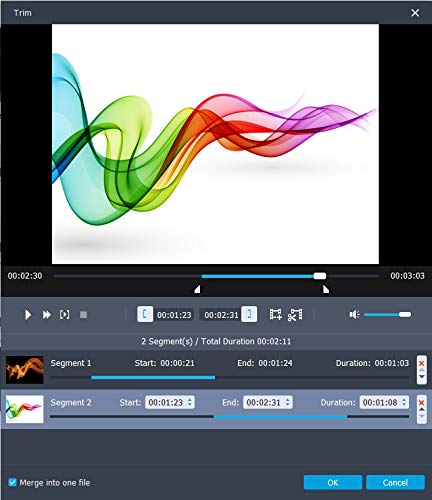This screenshot has width=432, height=500.
Task: Set segment start point with left bracket icon
Action: [x=145, y=314]
